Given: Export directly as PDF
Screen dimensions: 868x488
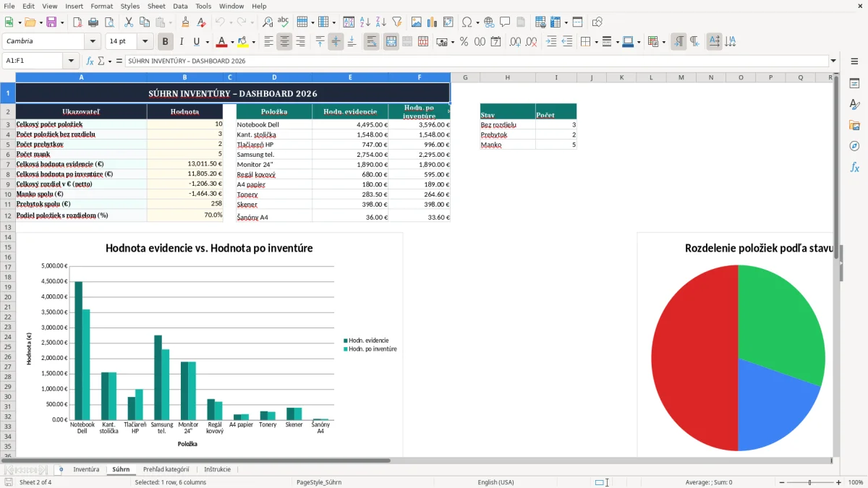Looking at the screenshot, I should [x=77, y=22].
